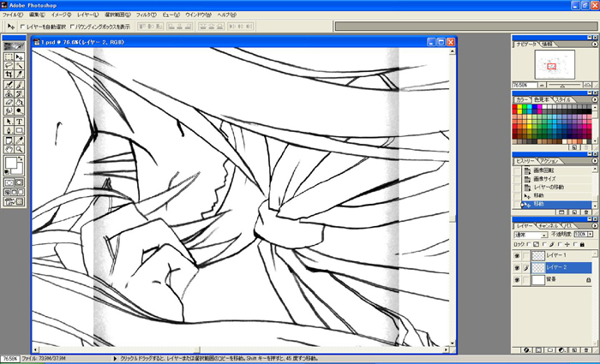Open the Navigator panel options menu
This screenshot has height=364, width=600.
pos(595,45)
